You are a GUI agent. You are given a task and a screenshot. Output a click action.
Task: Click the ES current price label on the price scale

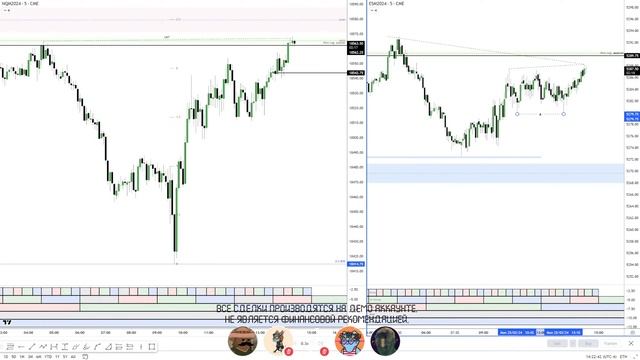[x=632, y=71]
